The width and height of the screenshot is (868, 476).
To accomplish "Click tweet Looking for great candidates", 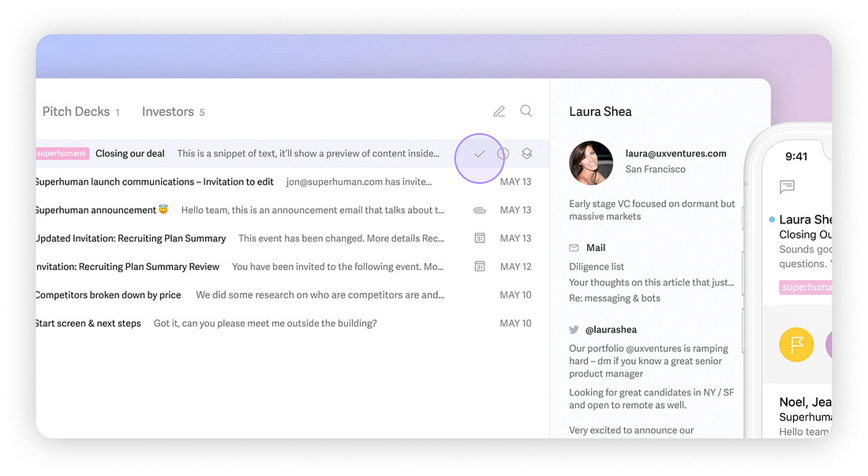I will [652, 399].
